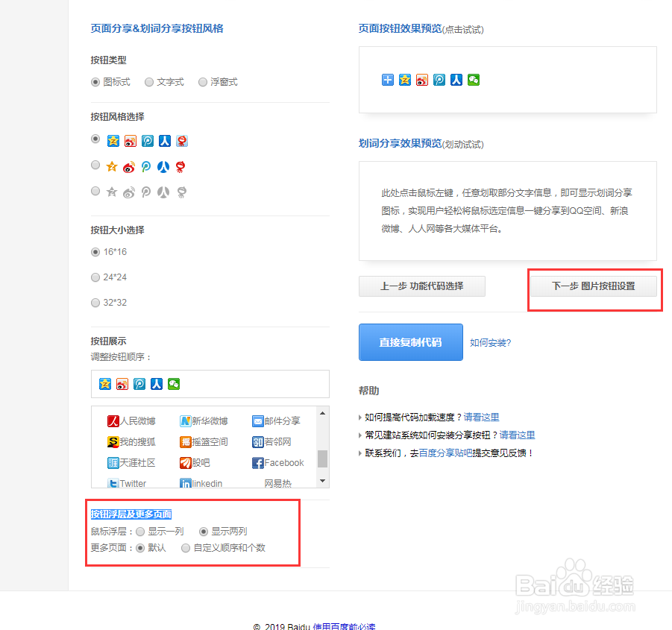Screen dimensions: 672x630
Task: Click the 人人网 icon in the preview row
Action: [x=456, y=80]
